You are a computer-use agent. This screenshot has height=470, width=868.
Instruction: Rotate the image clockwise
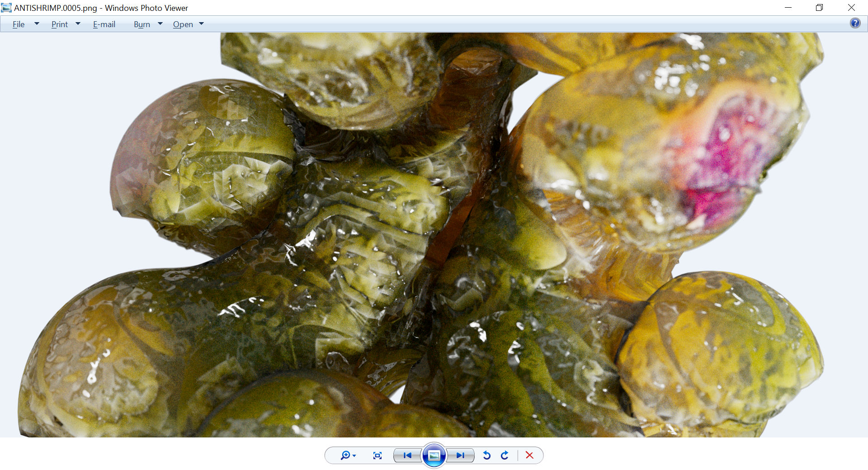[505, 456]
